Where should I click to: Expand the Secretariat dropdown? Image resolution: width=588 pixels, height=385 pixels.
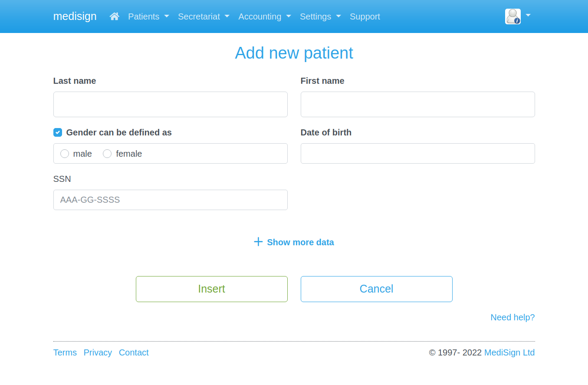[x=204, y=16]
